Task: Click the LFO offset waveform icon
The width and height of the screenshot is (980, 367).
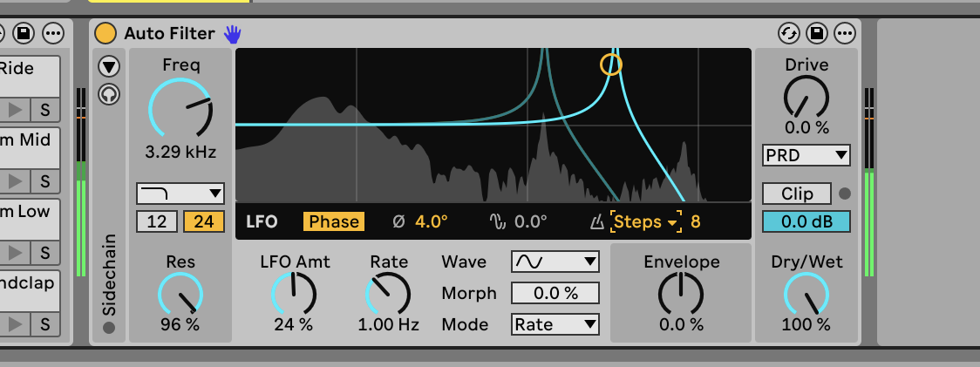Action: 498,221
